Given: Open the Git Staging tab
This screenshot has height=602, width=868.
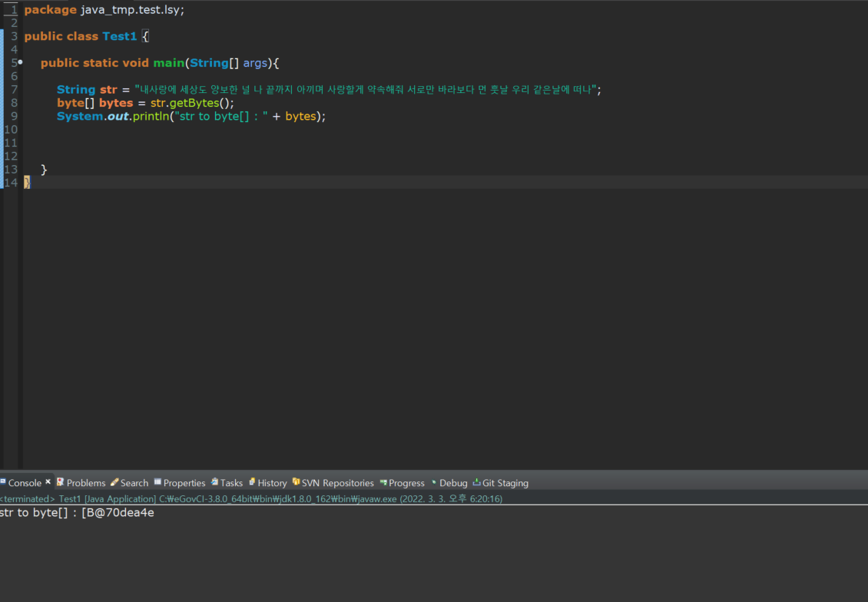Looking at the screenshot, I should pyautogui.click(x=500, y=482).
